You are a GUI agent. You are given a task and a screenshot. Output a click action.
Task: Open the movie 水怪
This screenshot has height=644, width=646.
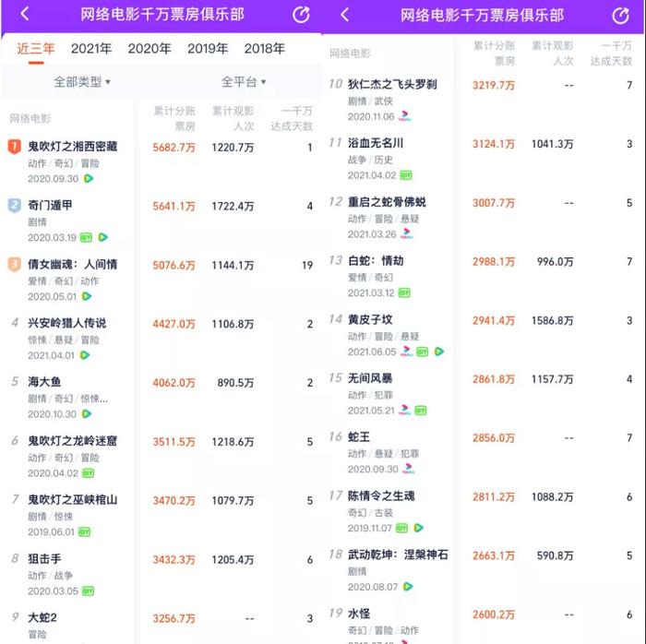point(359,614)
